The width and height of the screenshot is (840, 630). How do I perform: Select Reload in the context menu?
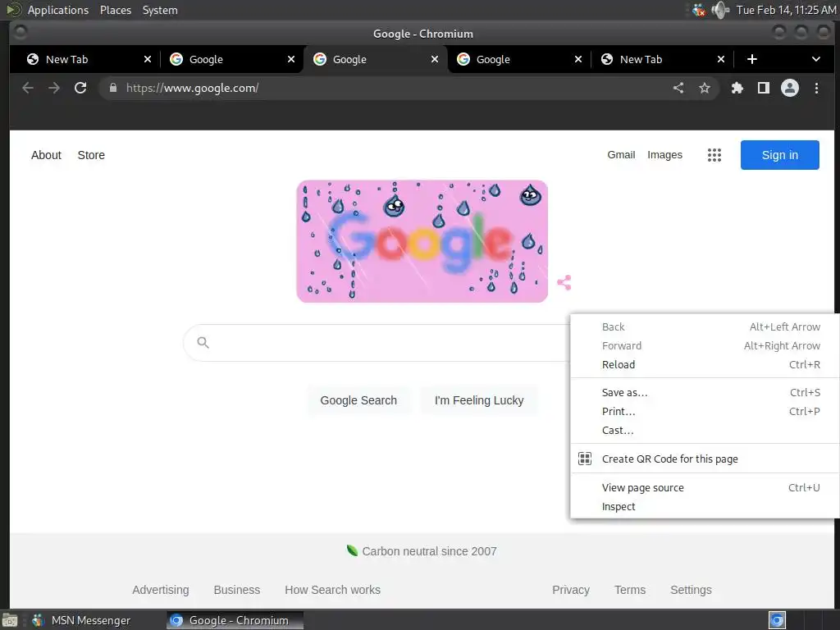pyautogui.click(x=705, y=365)
